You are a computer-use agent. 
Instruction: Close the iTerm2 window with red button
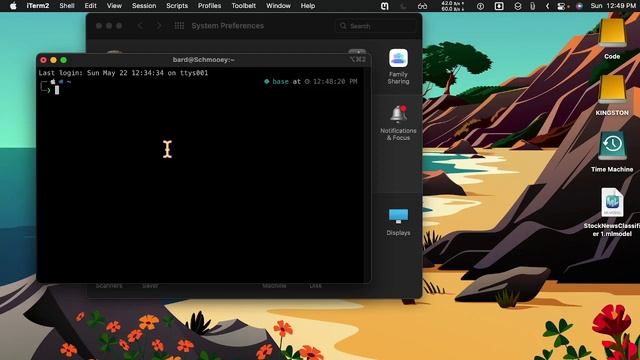tap(43, 60)
